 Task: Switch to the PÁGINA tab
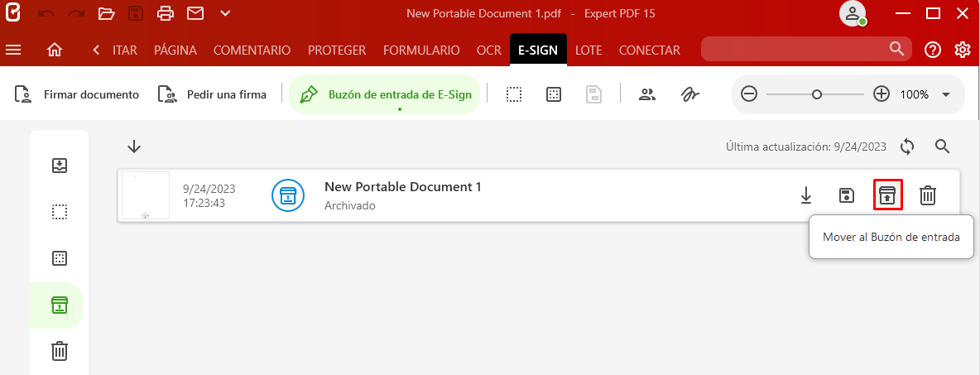[175, 50]
